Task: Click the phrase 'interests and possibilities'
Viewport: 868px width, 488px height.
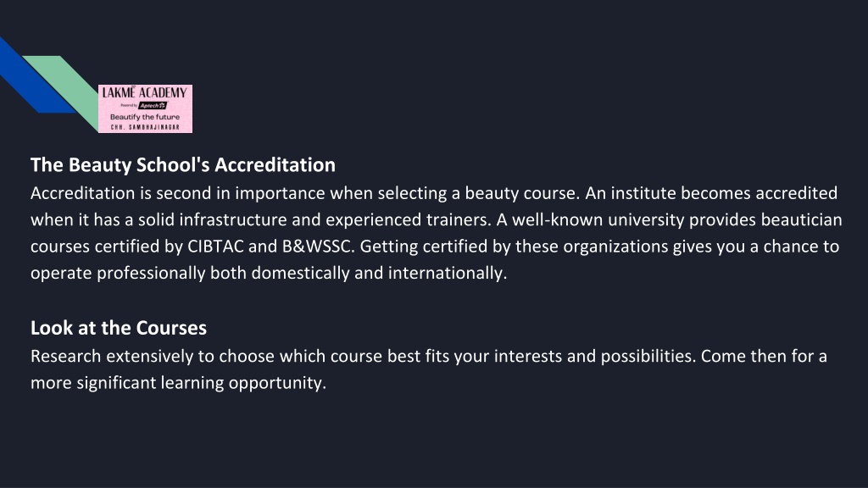Action: (593, 356)
